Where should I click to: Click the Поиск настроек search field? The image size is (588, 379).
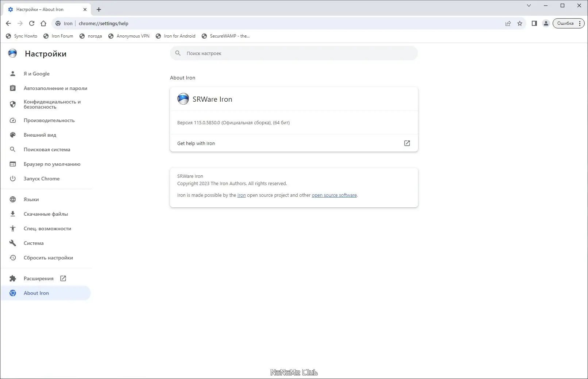click(x=294, y=53)
